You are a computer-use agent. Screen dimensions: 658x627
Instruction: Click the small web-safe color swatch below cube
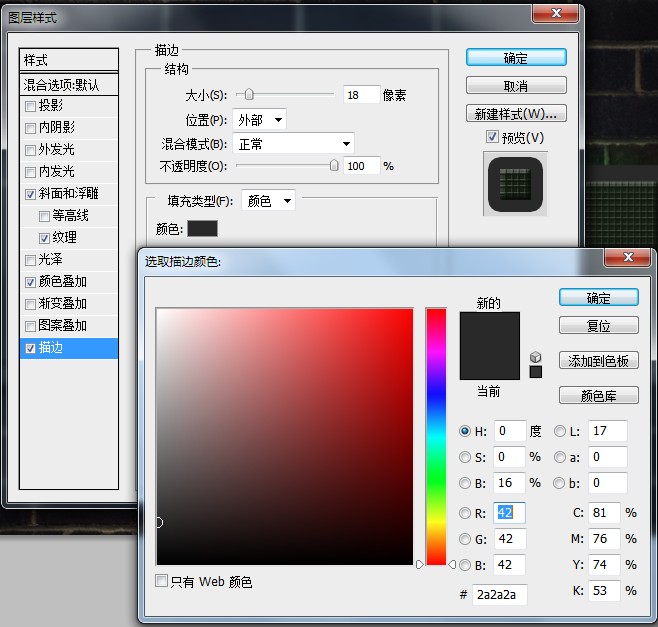click(x=535, y=372)
